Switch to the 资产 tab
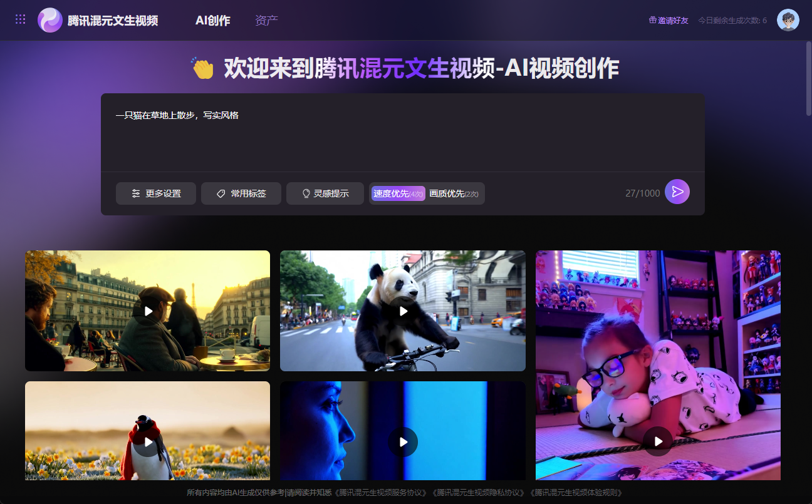The height and width of the screenshot is (504, 812). pos(266,19)
